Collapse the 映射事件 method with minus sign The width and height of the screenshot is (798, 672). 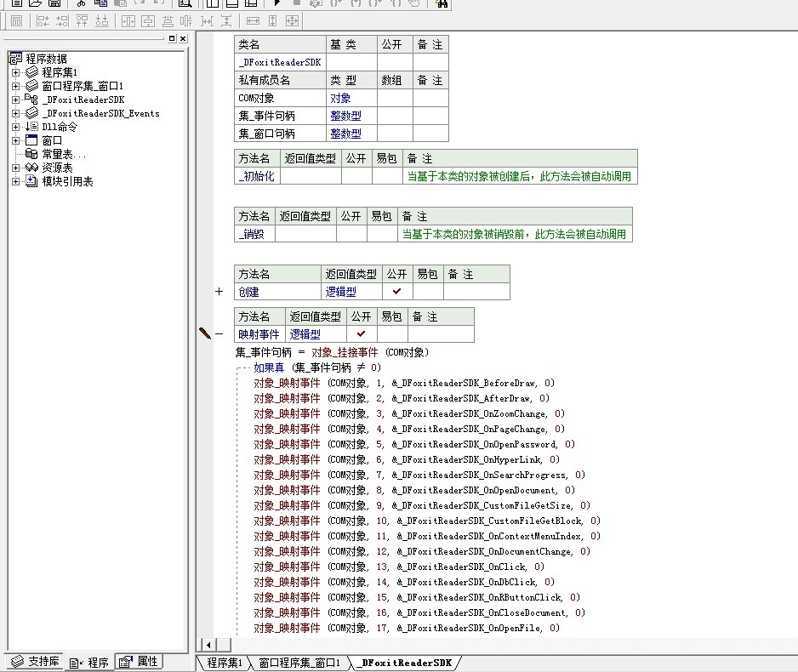click(x=219, y=334)
